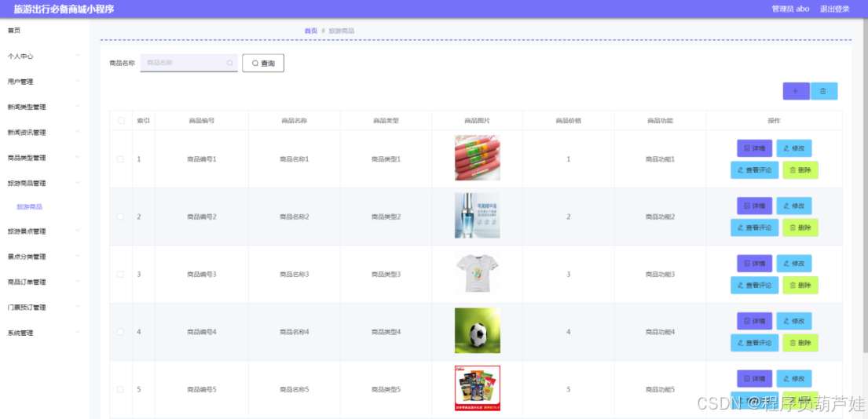The image size is (868, 419).
Task: Check the checkbox for row 2
Action: click(x=120, y=217)
